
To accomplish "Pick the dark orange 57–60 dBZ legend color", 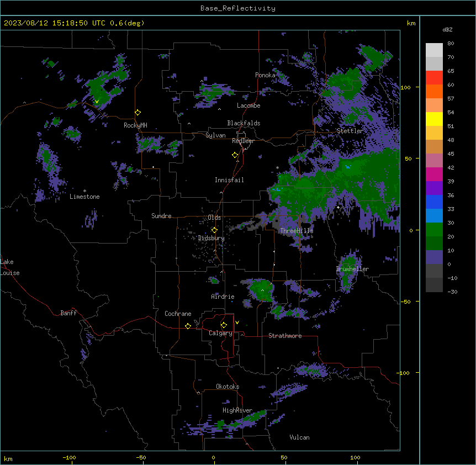I will (434, 91).
